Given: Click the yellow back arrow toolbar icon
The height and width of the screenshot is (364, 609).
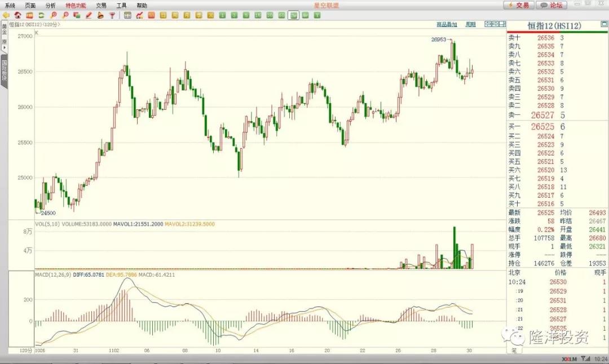Looking at the screenshot, I should pyautogui.click(x=6, y=16).
